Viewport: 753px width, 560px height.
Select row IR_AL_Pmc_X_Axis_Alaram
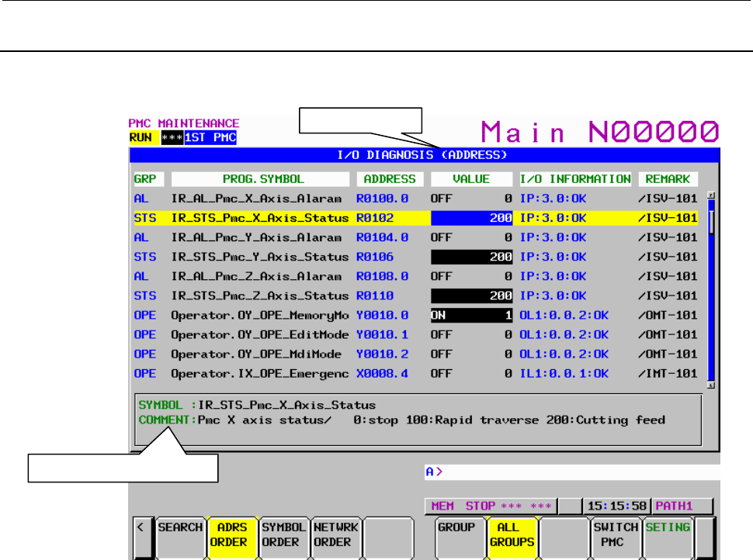[x=415, y=199]
